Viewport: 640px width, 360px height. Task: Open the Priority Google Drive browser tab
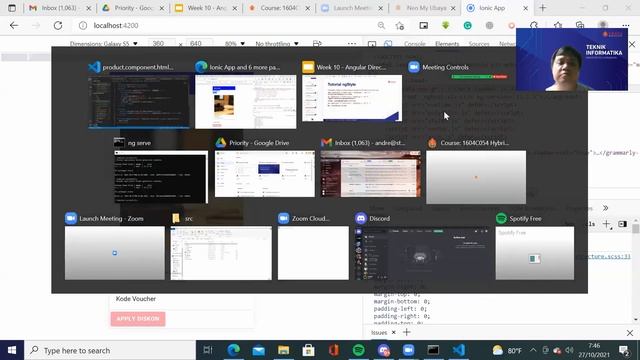tap(134, 8)
